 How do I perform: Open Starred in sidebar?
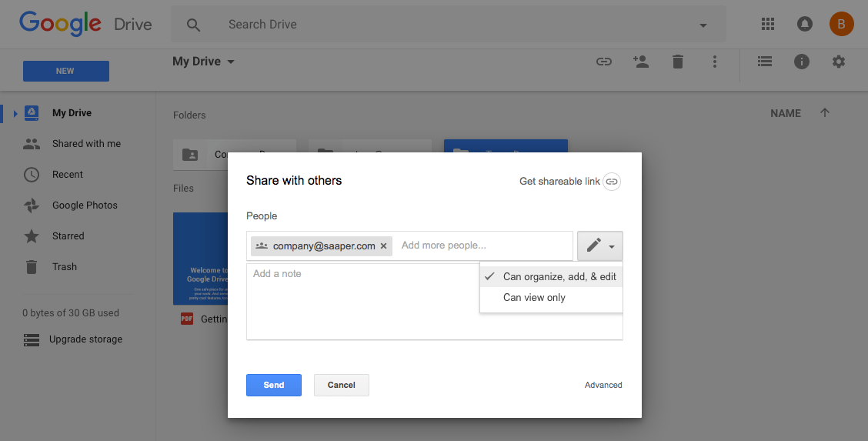click(68, 236)
